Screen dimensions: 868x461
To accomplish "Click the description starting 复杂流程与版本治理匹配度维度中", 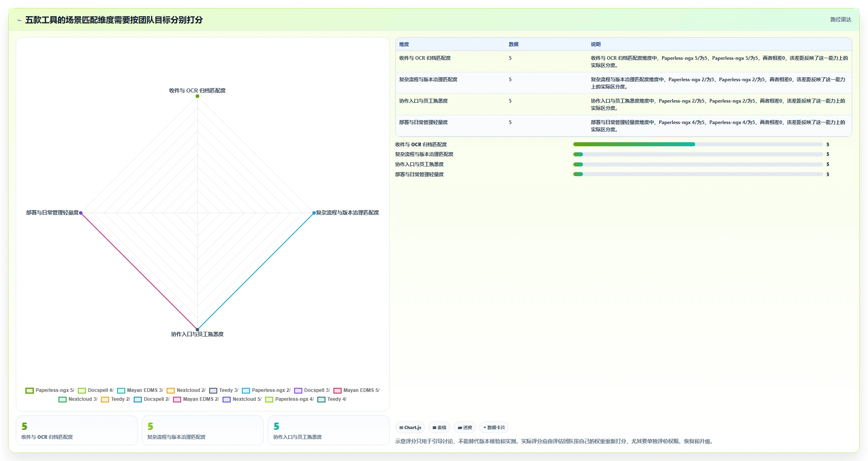I will [719, 83].
